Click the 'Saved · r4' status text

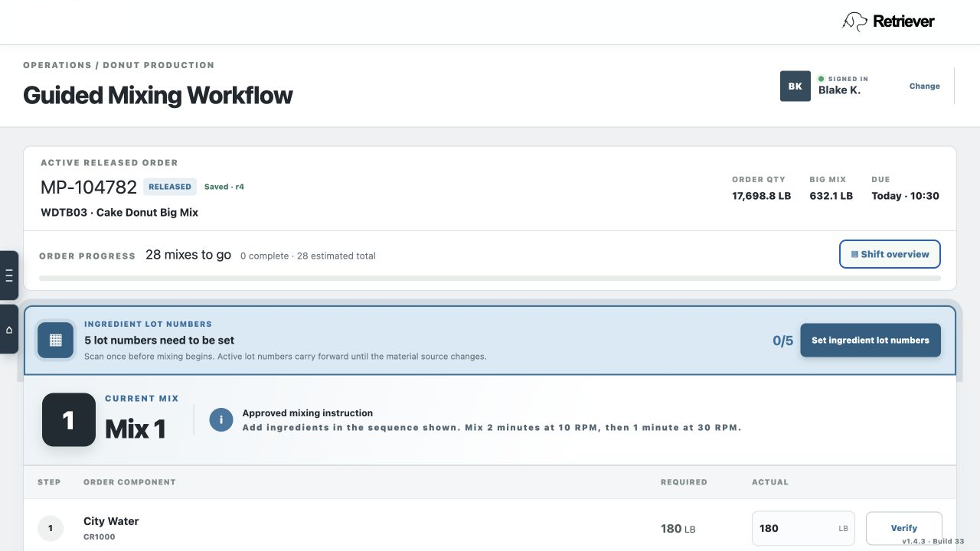click(224, 187)
